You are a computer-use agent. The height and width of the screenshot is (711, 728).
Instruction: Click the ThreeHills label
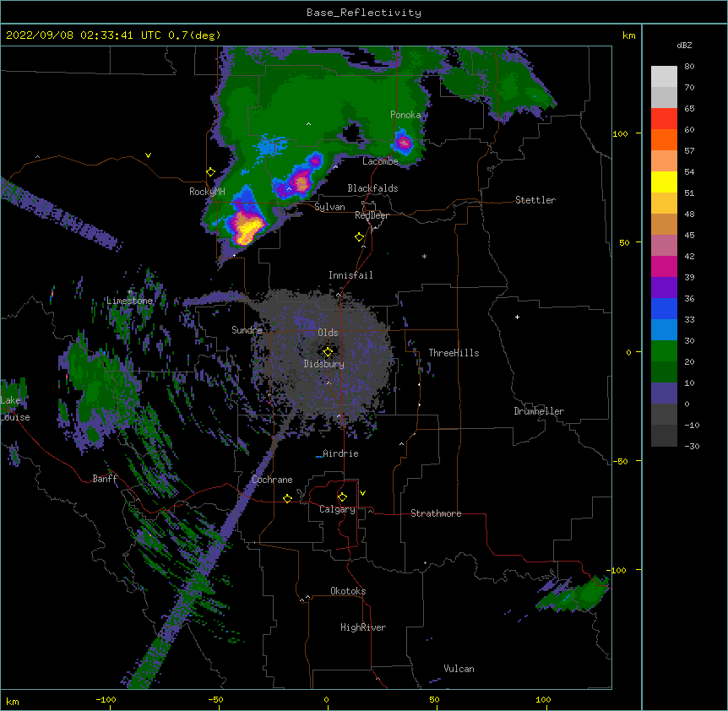454,353
